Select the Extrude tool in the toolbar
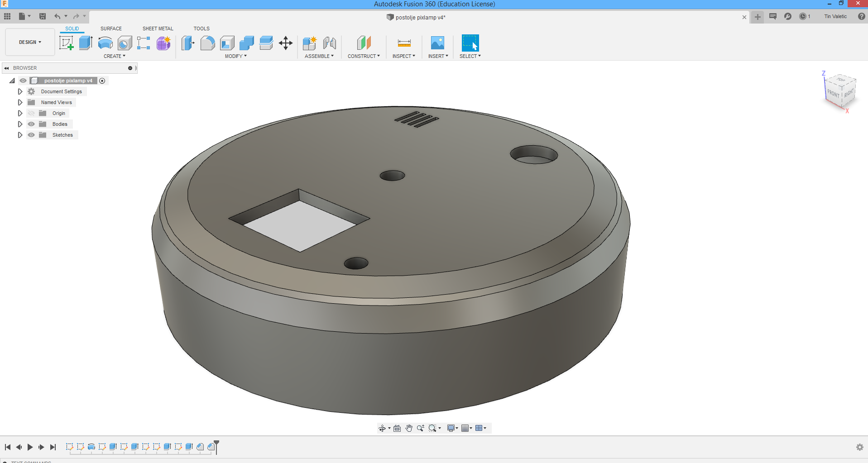The height and width of the screenshot is (463, 868). [86, 43]
